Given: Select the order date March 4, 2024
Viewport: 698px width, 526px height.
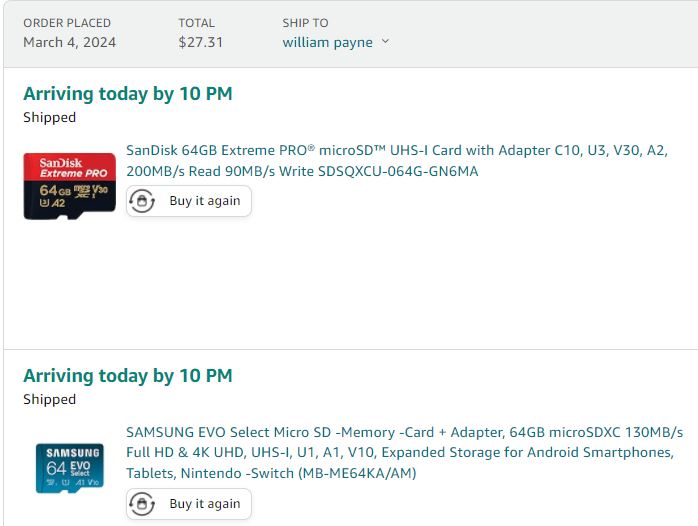Looking at the screenshot, I should pyautogui.click(x=69, y=42).
